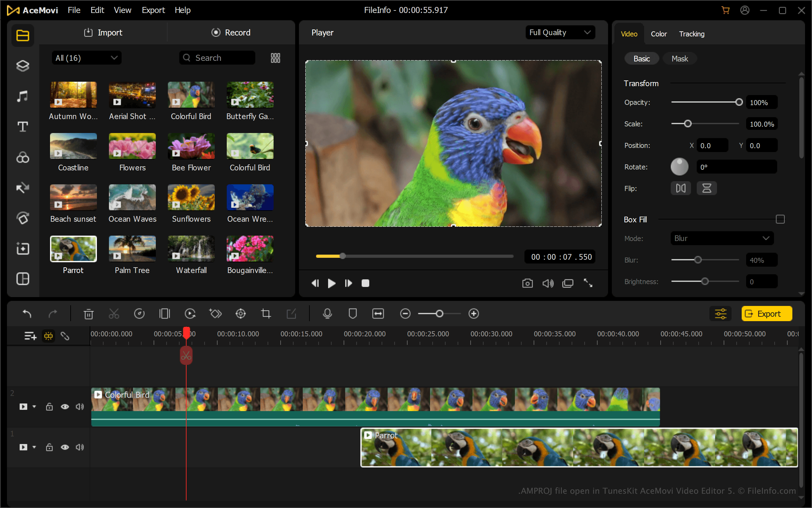Click the Crop tool in the timeline toolbar
The image size is (812, 508).
point(266,314)
